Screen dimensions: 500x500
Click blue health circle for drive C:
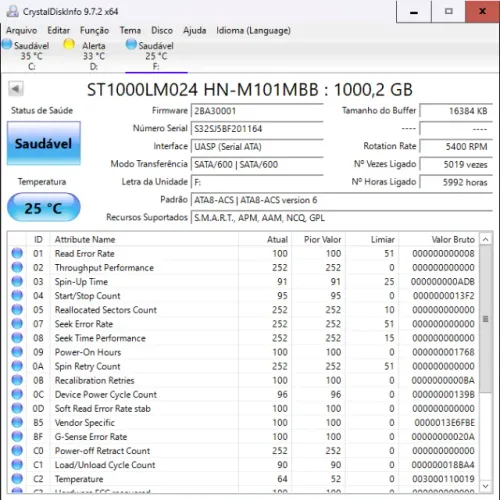coord(7,44)
